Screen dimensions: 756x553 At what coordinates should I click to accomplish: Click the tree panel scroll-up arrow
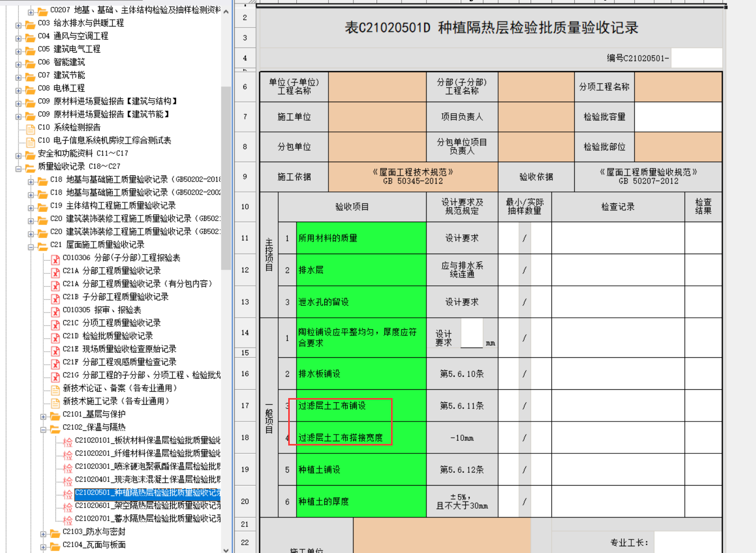[226, 12]
